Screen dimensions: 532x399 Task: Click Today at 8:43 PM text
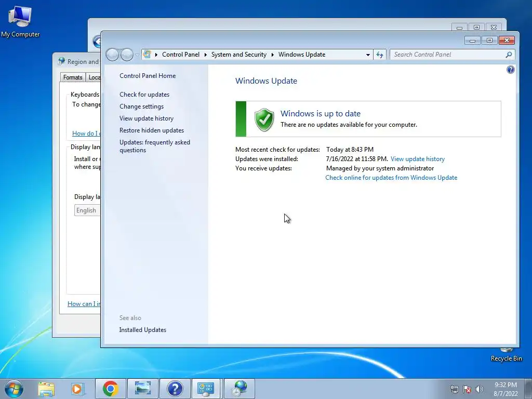point(350,149)
